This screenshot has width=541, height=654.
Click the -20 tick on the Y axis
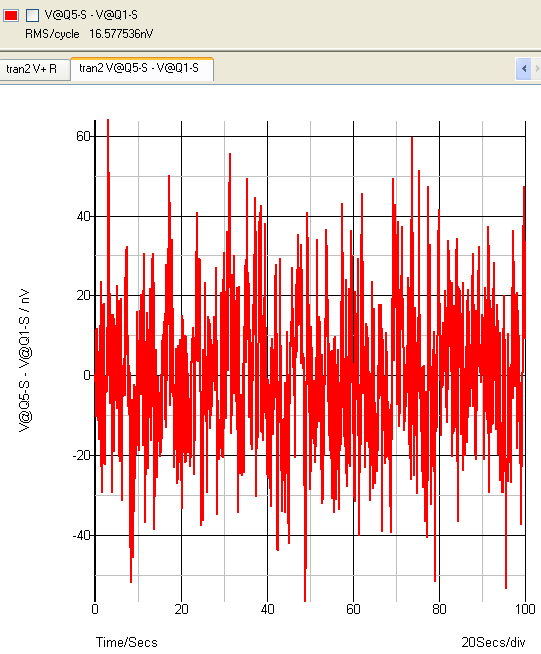pyautogui.click(x=82, y=455)
